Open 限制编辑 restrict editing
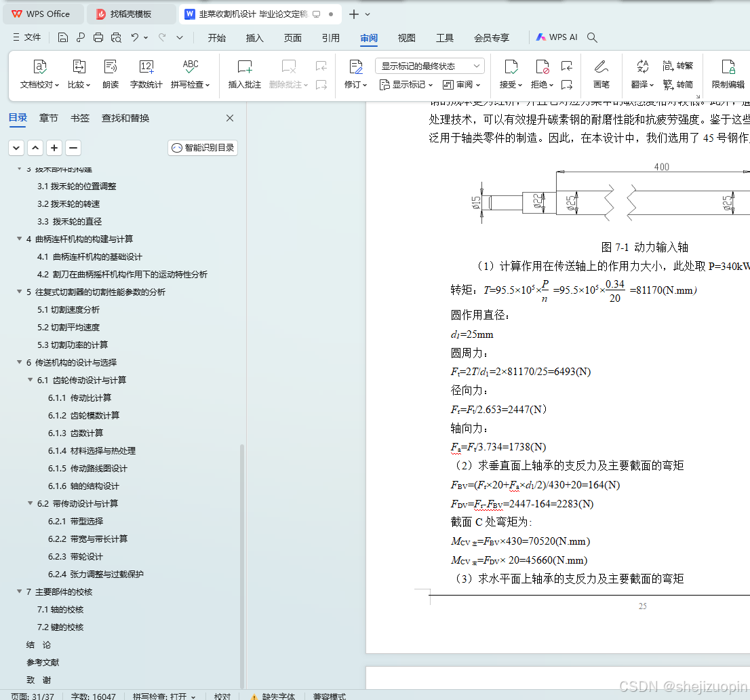Image resolution: width=750 pixels, height=700 pixels. (x=728, y=74)
